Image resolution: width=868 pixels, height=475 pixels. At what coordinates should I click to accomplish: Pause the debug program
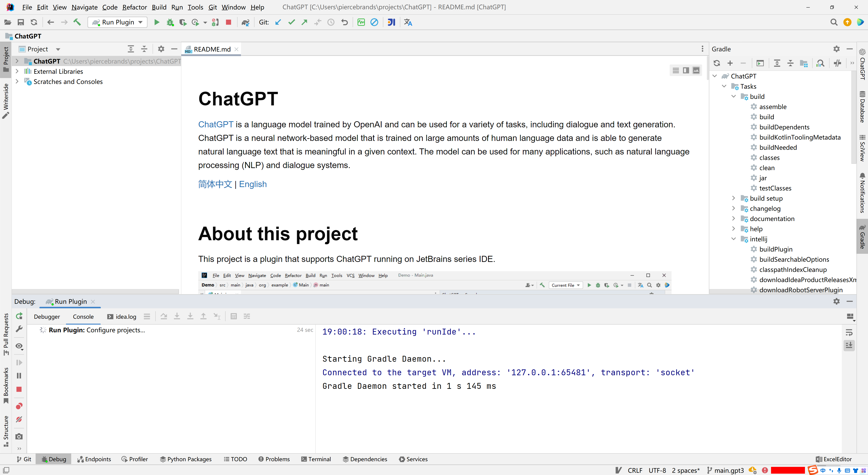19,375
